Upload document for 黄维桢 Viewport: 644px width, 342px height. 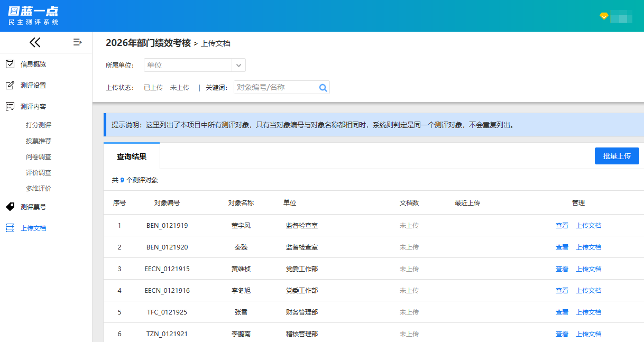point(588,269)
